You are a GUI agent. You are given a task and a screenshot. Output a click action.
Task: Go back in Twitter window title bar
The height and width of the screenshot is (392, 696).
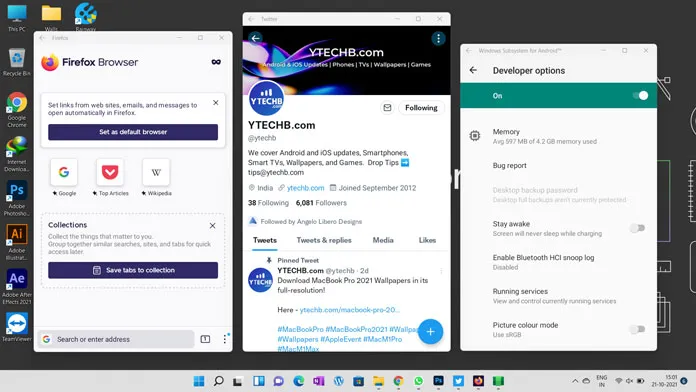point(251,19)
